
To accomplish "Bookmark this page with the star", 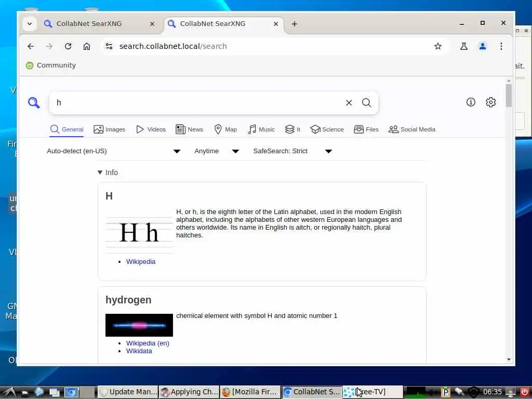I will pyautogui.click(x=437, y=46).
